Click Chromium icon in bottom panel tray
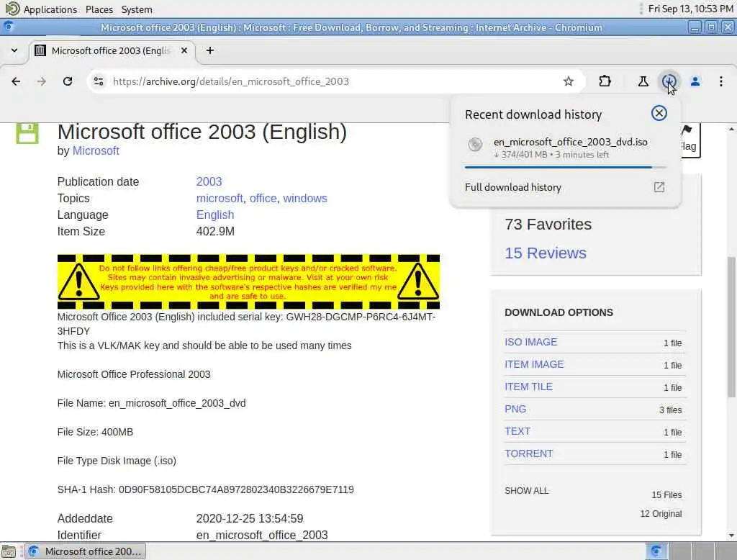 (x=656, y=551)
